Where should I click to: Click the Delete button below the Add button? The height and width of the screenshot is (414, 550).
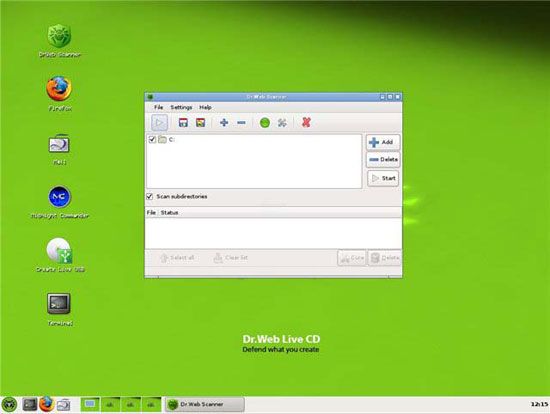point(383,160)
